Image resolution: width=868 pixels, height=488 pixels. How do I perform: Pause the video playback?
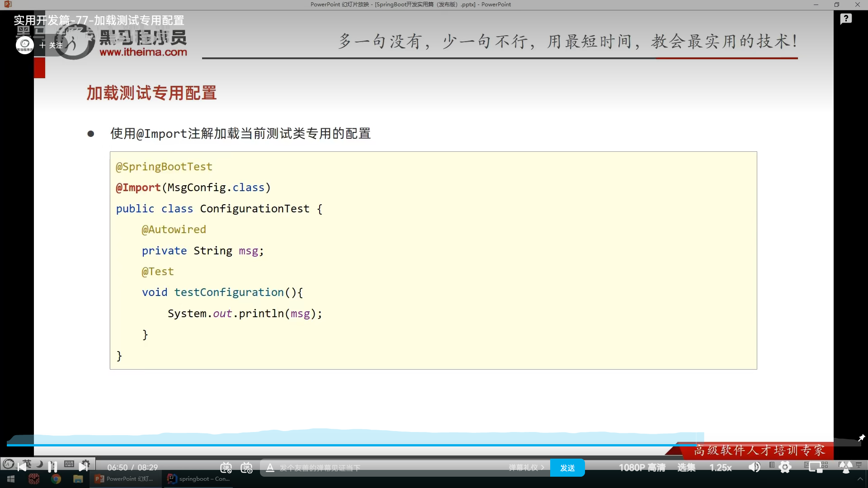(52, 467)
